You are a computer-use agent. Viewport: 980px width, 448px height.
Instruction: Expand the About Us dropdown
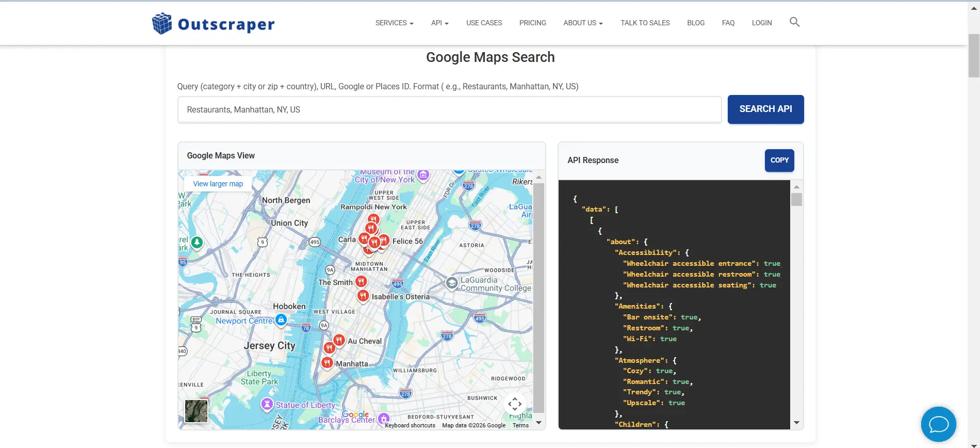coord(583,23)
